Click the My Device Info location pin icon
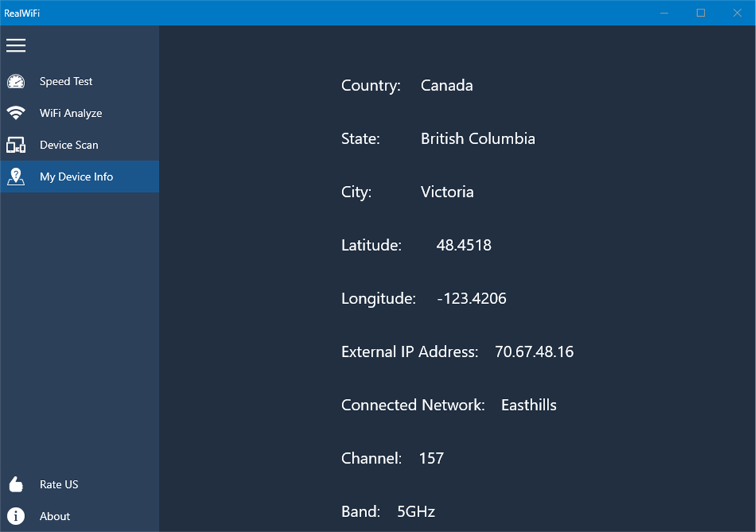 pos(16,176)
